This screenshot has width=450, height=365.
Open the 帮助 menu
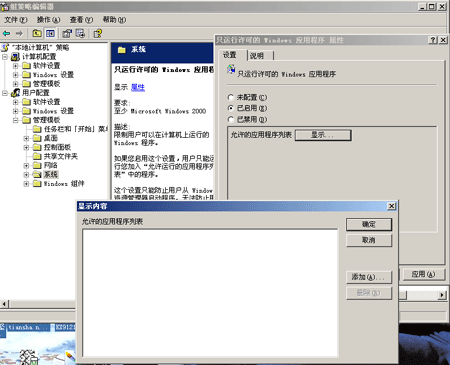pos(114,20)
